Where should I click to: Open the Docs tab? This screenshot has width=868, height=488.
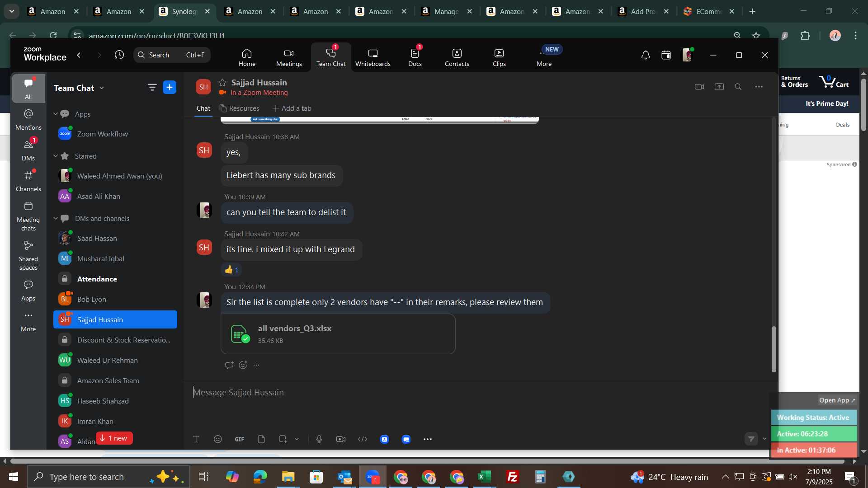click(415, 57)
